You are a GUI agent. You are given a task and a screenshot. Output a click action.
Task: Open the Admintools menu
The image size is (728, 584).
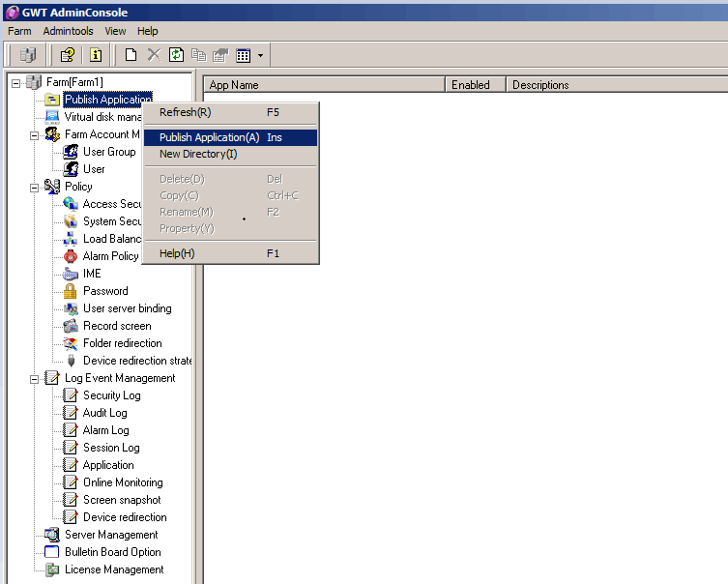pos(68,31)
